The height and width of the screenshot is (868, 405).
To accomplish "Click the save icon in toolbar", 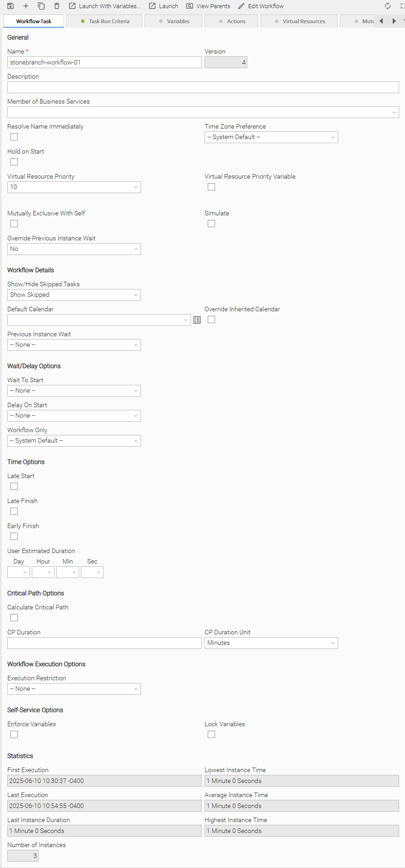I will (x=10, y=6).
